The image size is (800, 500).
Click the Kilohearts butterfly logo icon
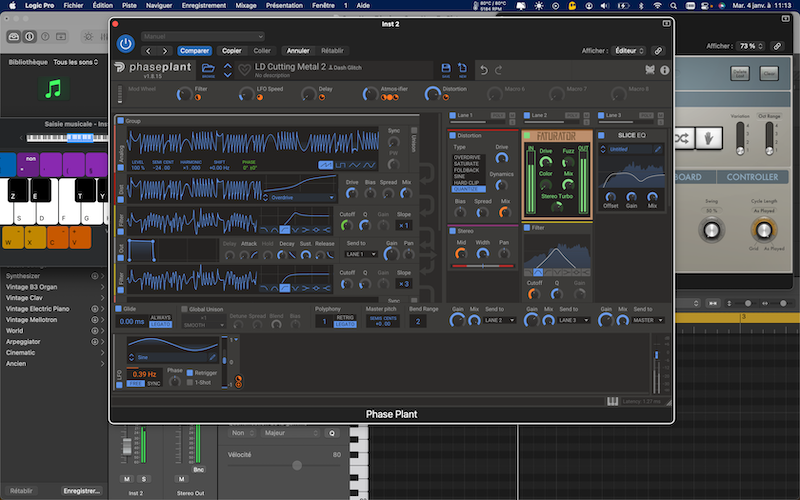point(649,70)
